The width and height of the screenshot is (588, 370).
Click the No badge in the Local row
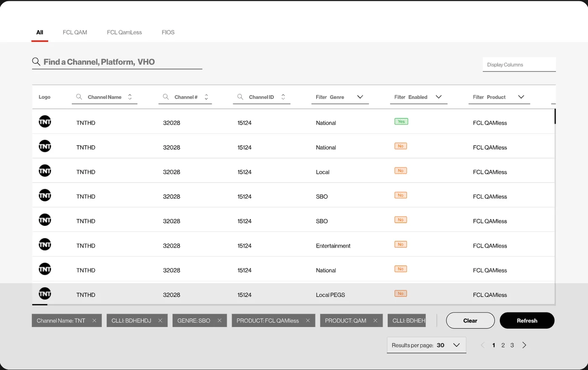(x=401, y=171)
